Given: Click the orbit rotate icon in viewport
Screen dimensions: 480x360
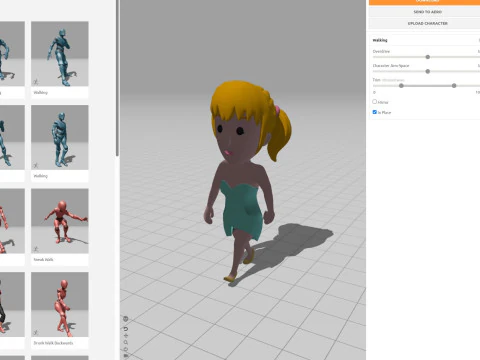Looking at the screenshot, I should point(126,349).
